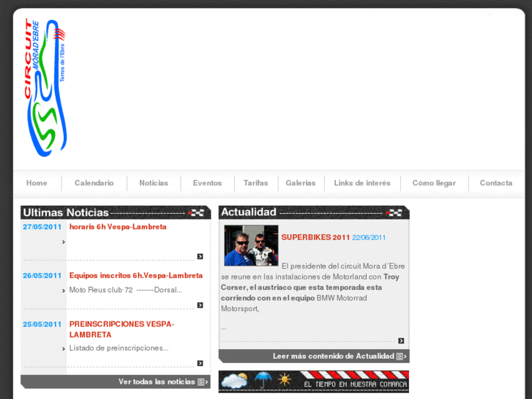Viewport: 532px width, 399px height.
Task: Open the Home menu item
Action: point(37,183)
